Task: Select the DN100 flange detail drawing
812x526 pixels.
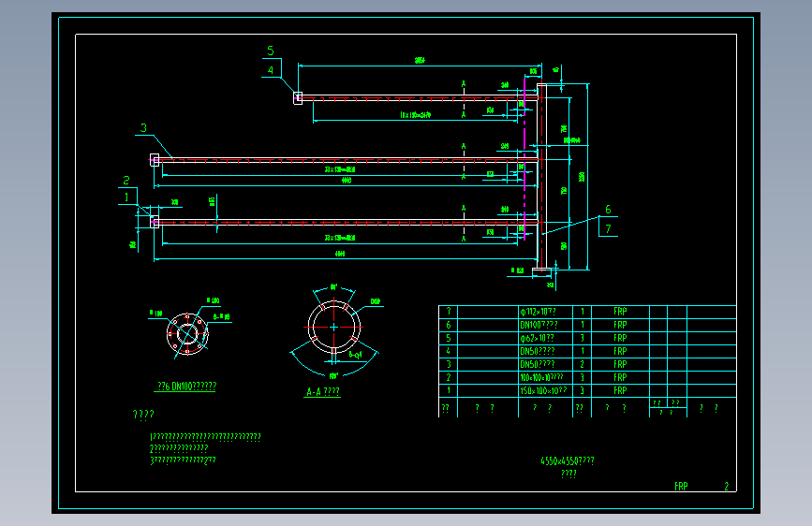Action: click(187, 334)
